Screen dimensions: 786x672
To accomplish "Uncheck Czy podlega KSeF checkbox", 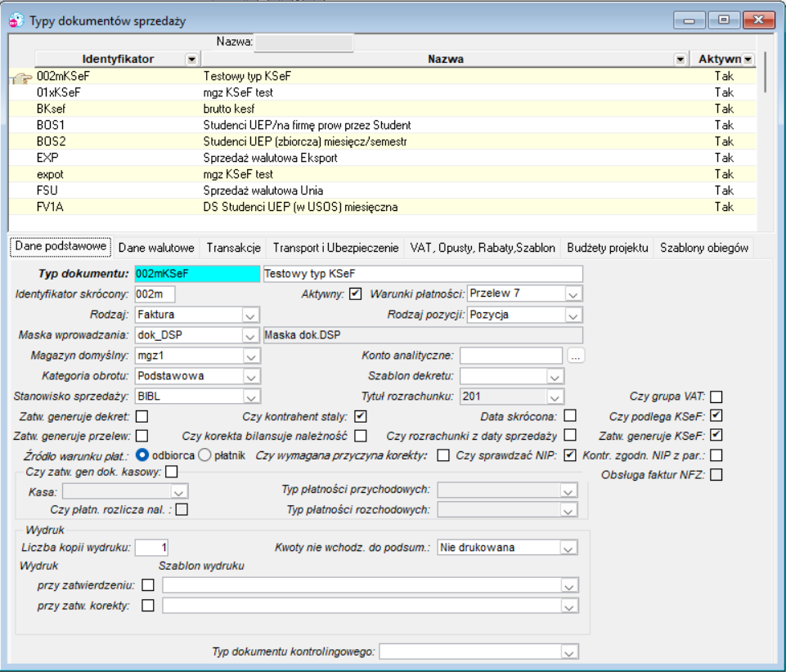I will tap(716, 416).
